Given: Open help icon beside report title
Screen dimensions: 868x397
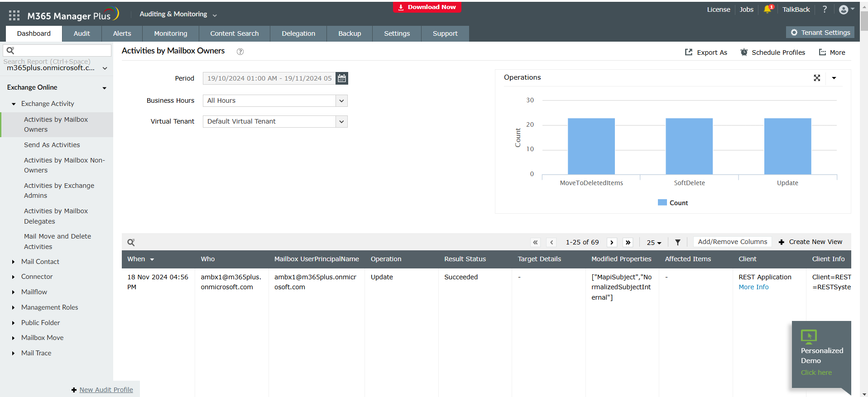Looking at the screenshot, I should [240, 52].
